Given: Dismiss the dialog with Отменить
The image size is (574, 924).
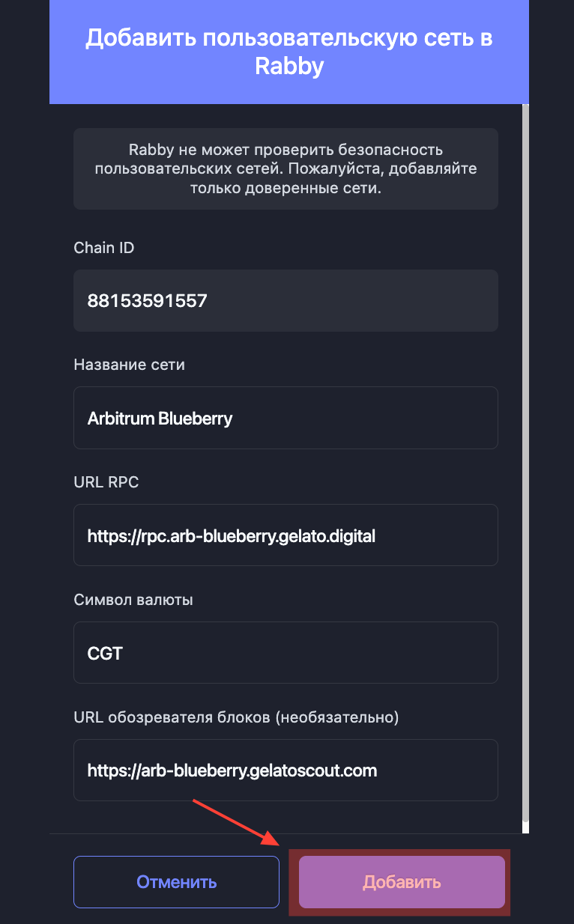Looking at the screenshot, I should pyautogui.click(x=176, y=882).
